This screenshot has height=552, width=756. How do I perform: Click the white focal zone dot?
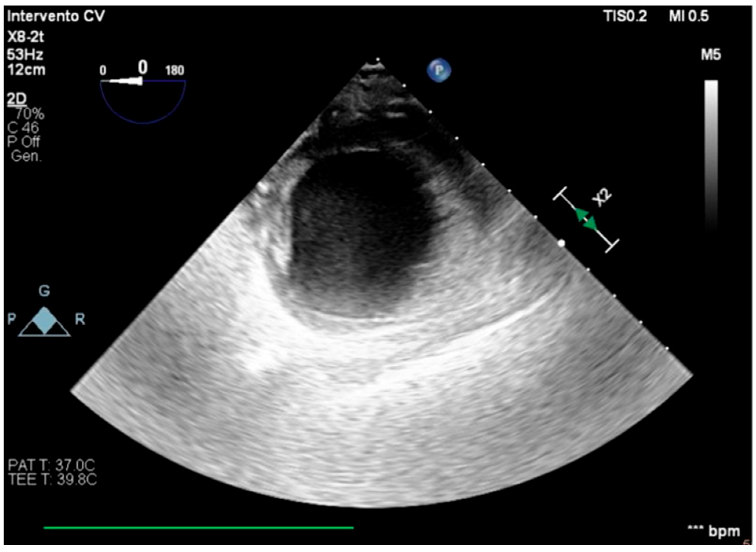click(561, 243)
